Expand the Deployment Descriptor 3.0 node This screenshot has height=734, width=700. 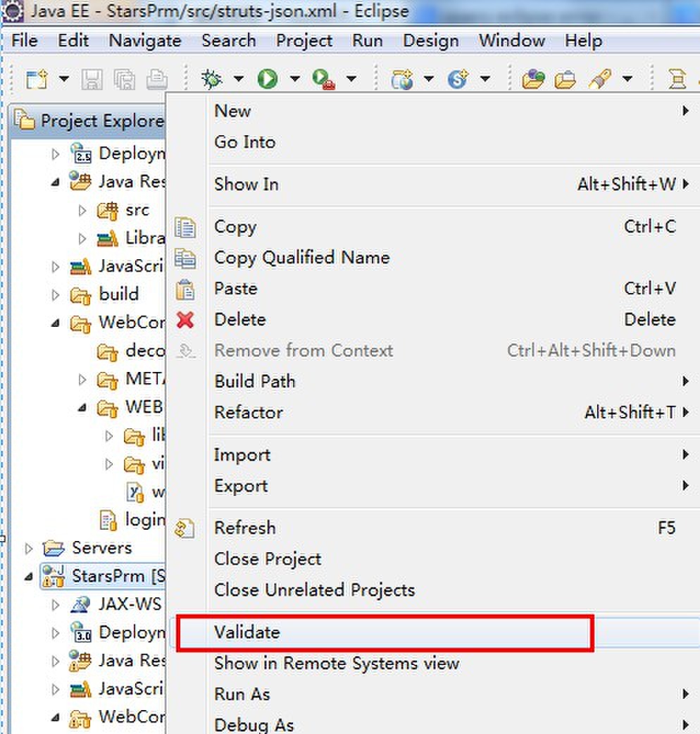[x=55, y=633]
